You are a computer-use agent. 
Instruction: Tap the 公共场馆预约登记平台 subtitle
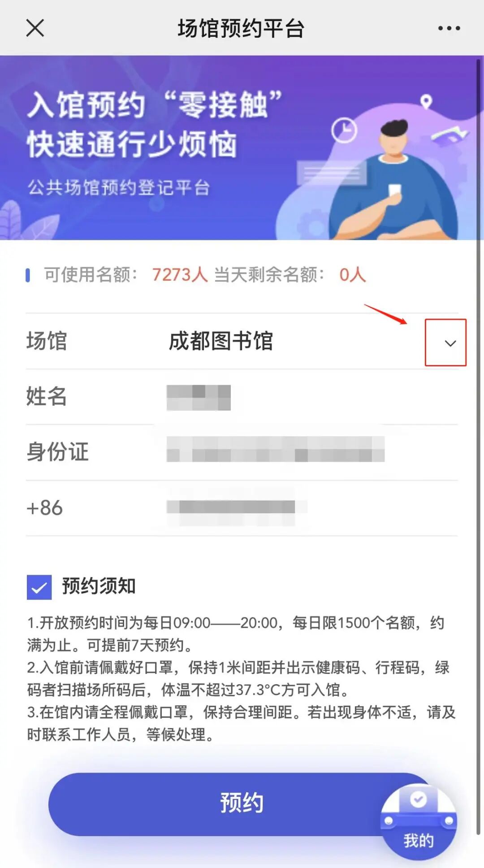(119, 187)
